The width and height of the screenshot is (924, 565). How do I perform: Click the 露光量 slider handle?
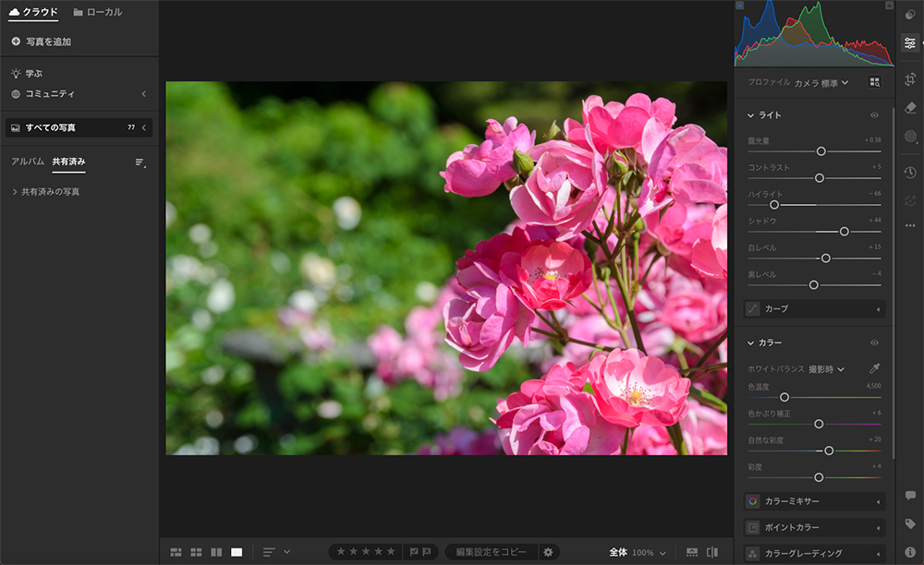click(x=821, y=151)
